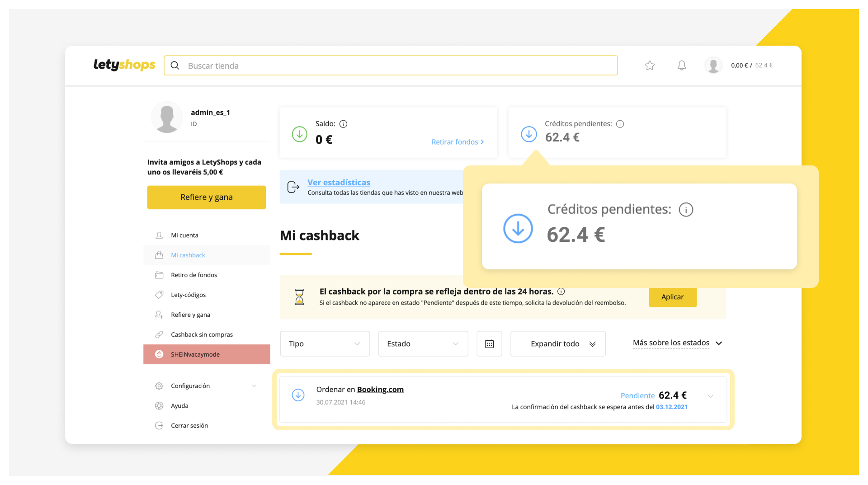Click the Cashback sin compras link icon

click(x=159, y=335)
